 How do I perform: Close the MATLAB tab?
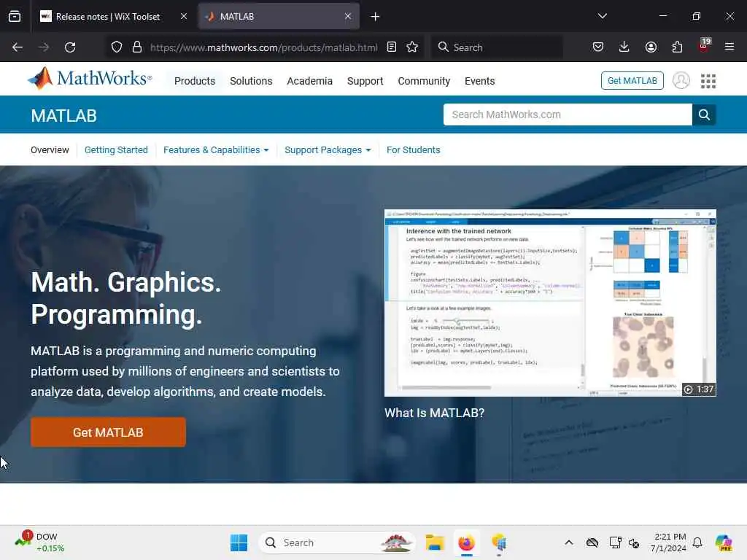pyautogui.click(x=348, y=17)
